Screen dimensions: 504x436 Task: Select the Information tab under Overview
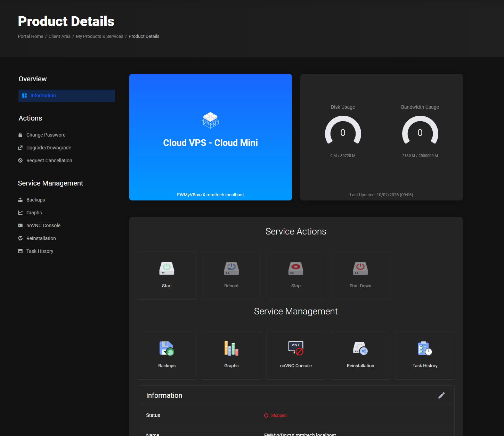[43, 96]
